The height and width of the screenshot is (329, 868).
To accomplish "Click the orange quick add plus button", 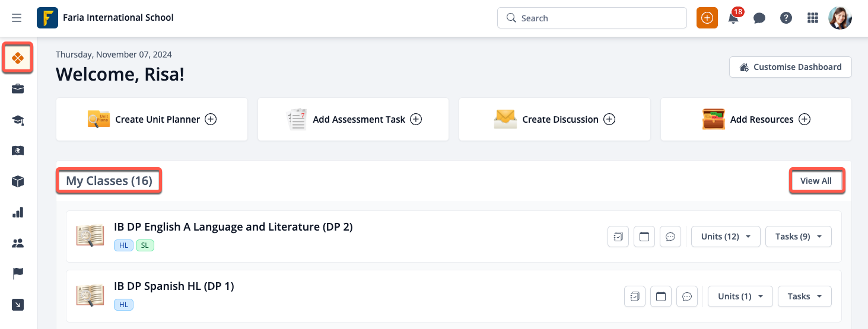I will [x=707, y=18].
